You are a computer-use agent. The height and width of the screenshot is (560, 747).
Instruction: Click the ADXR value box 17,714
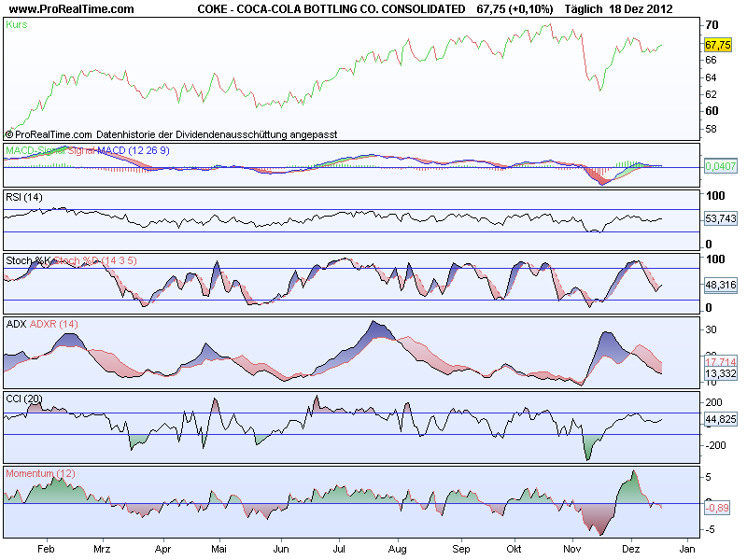720,362
